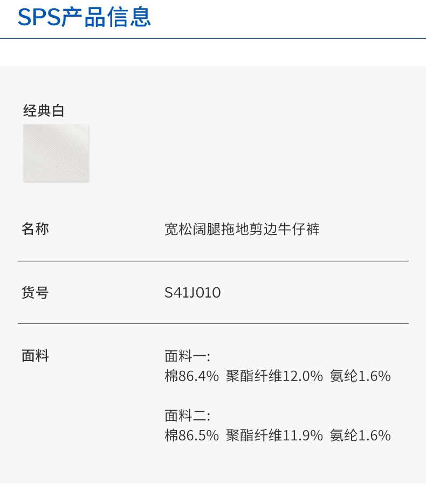Click the 名称 field label
This screenshot has width=426, height=504.
35,229
